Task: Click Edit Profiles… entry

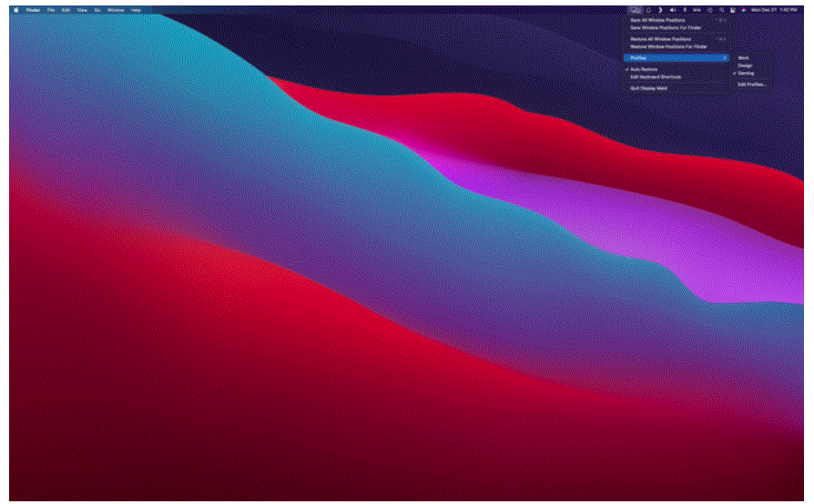Action: pyautogui.click(x=750, y=84)
